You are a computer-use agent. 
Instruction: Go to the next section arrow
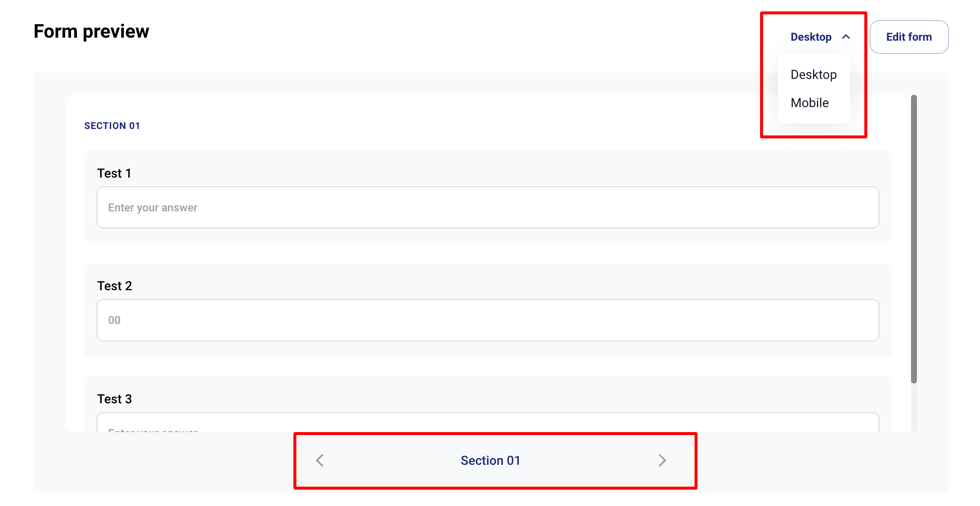click(662, 460)
